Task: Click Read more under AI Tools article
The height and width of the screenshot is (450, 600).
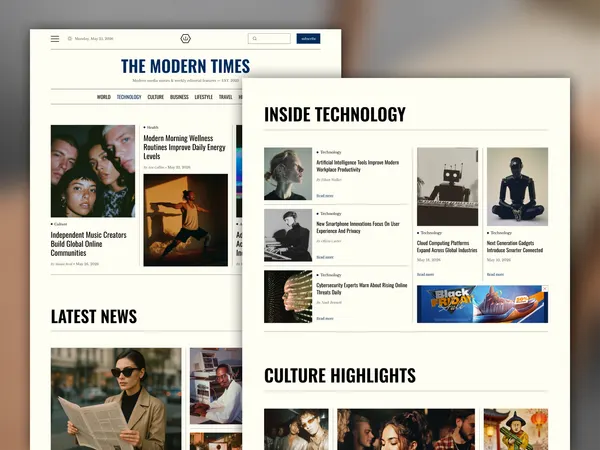Action: (x=325, y=196)
